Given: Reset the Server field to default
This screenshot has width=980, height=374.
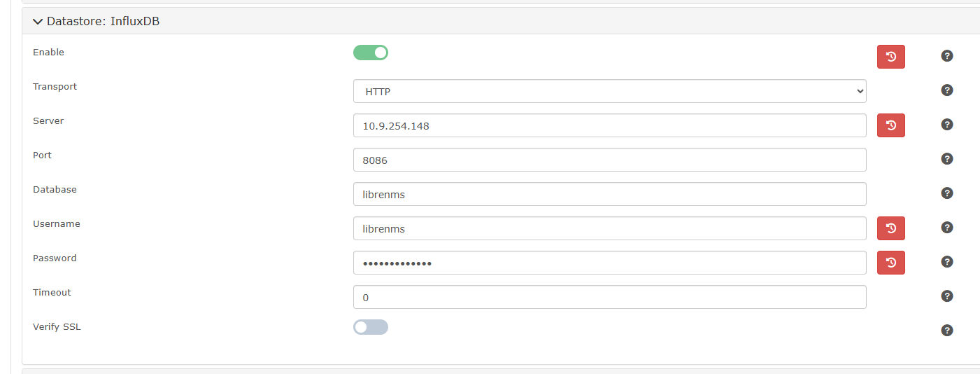Looking at the screenshot, I should pos(890,125).
